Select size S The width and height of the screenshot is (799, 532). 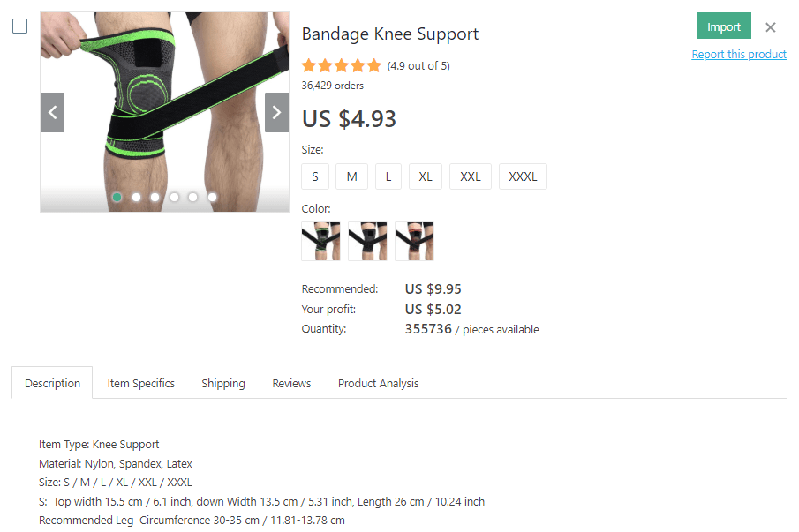point(315,176)
